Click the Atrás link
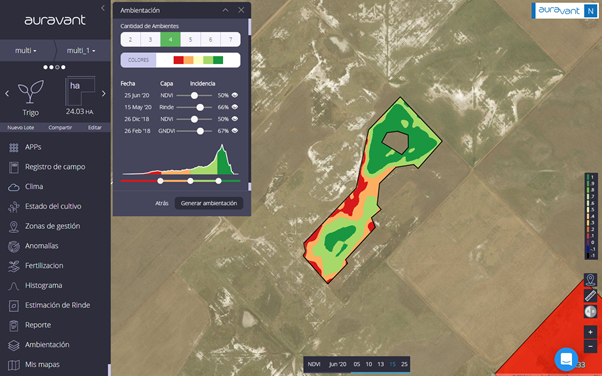Image resolution: width=602 pixels, height=376 pixels. click(x=162, y=203)
